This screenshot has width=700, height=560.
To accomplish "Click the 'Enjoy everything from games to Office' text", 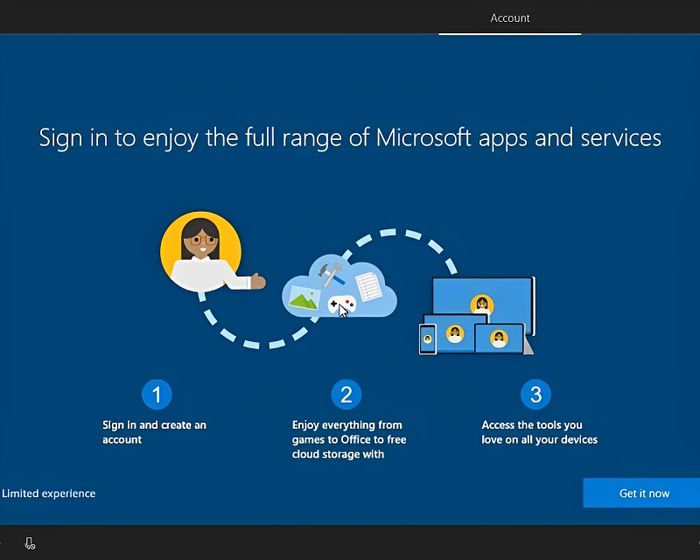I will click(349, 439).
